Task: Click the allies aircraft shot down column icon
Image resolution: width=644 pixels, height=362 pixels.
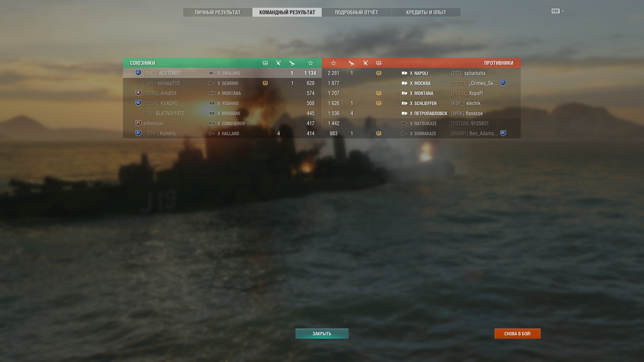Action: (x=292, y=63)
